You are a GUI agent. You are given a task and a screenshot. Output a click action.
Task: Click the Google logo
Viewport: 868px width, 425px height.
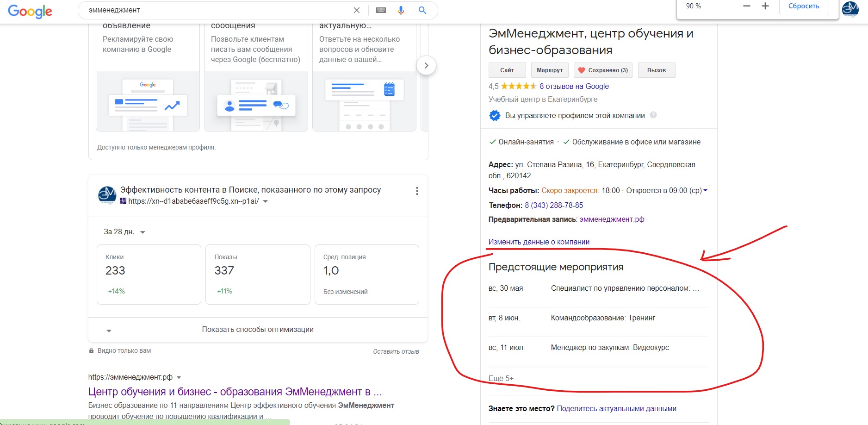(x=30, y=11)
